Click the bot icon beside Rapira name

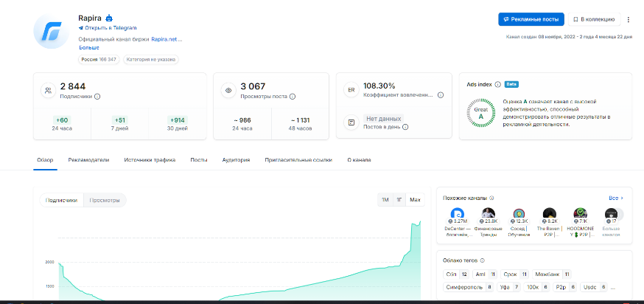(109, 18)
